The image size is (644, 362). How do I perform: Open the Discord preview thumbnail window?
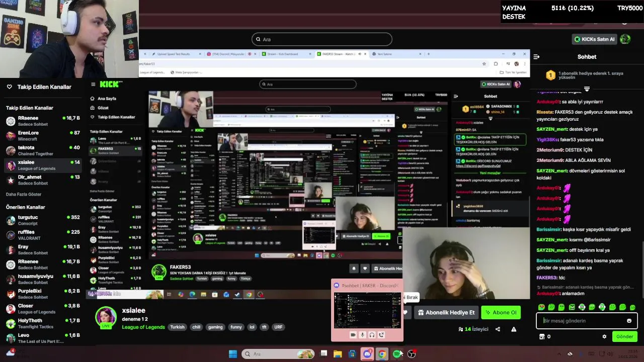pyautogui.click(x=367, y=310)
